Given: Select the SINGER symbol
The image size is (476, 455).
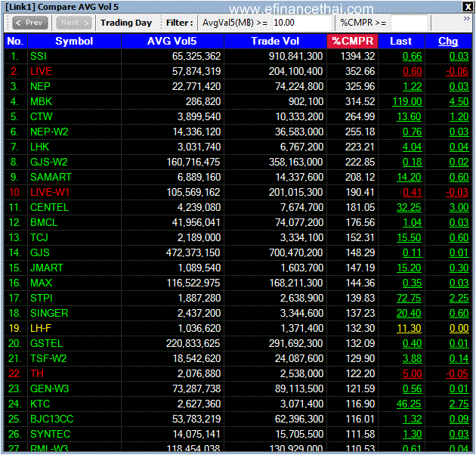Looking at the screenshot, I should tap(49, 313).
